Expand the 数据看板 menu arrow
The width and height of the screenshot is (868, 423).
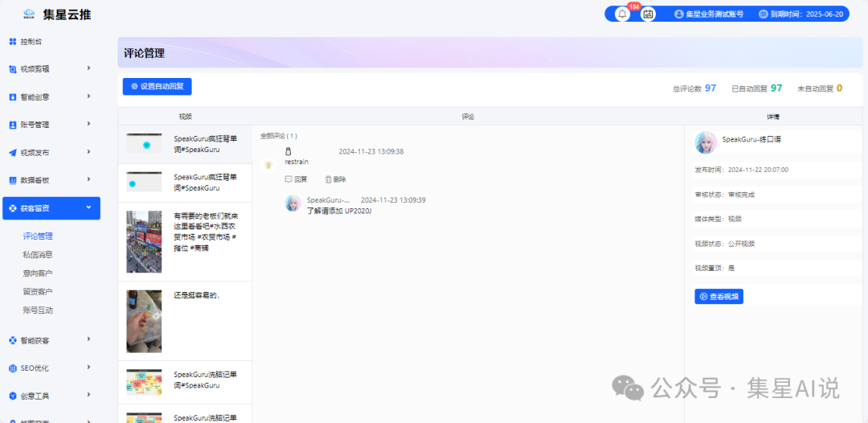point(88,179)
